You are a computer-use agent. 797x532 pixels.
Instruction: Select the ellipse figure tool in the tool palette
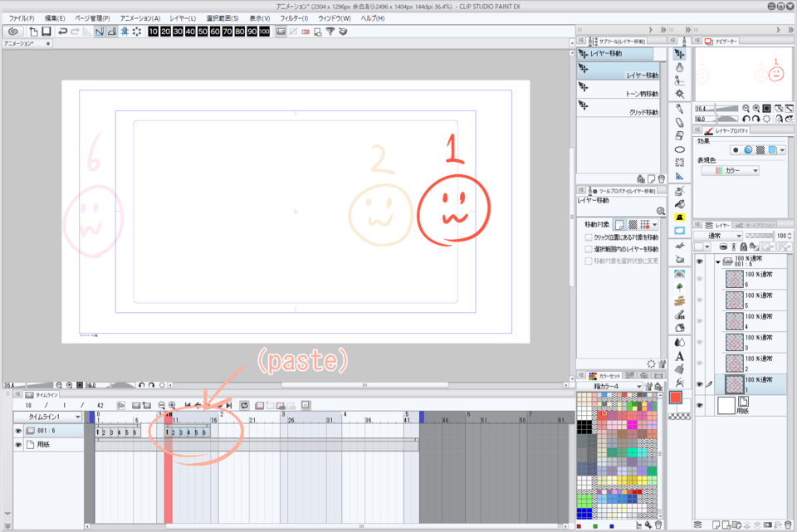click(x=679, y=149)
